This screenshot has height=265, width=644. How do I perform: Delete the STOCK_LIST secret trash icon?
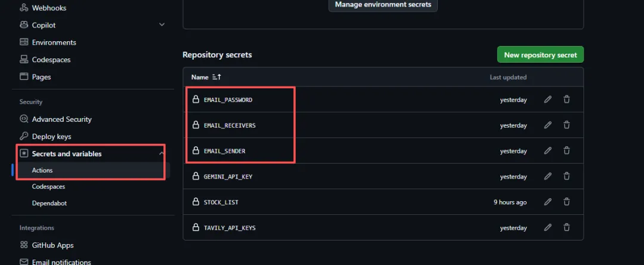tap(566, 202)
